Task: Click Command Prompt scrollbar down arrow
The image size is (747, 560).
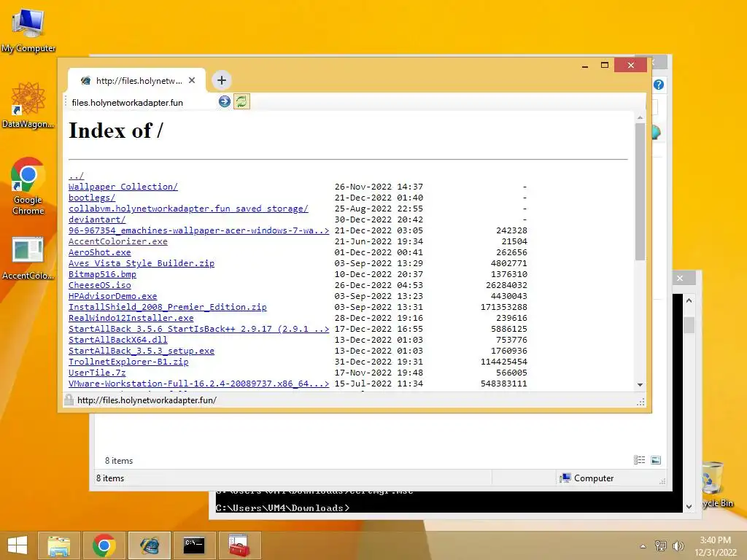Action: (x=689, y=507)
